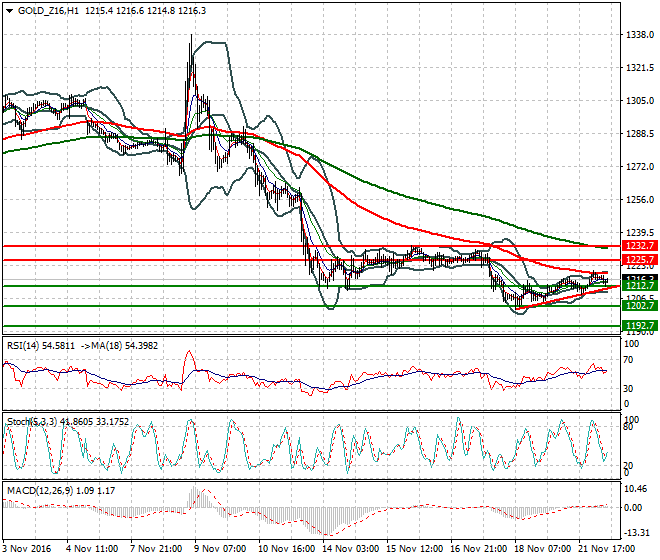Click the MACD scale value 0.00
This screenshot has width=660, height=560.
(x=633, y=508)
